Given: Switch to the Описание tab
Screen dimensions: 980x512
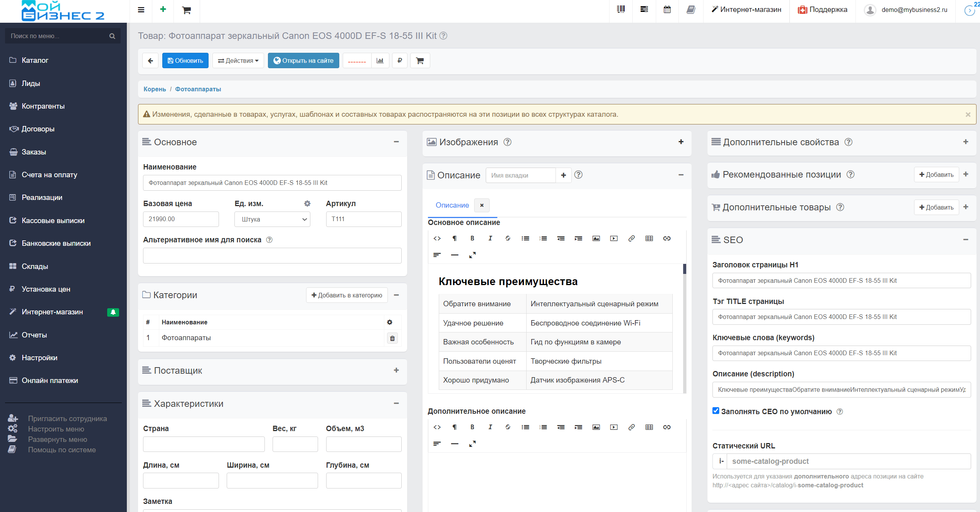Looking at the screenshot, I should pos(452,205).
